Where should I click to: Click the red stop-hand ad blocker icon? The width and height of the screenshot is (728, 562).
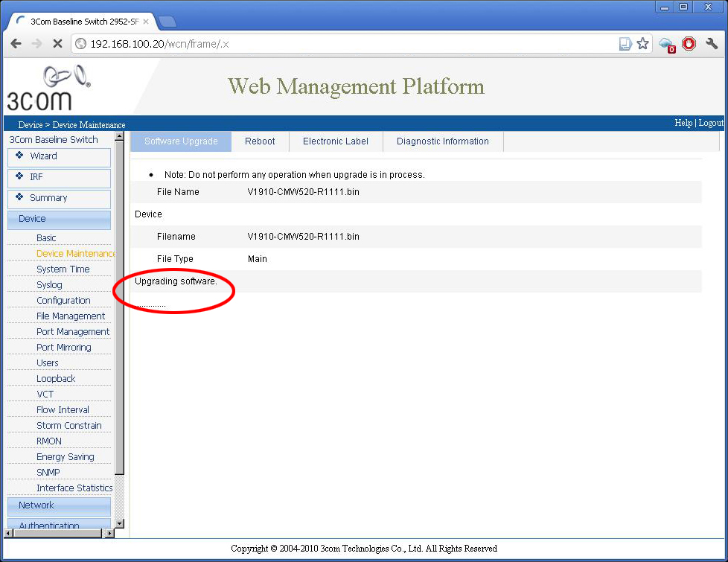point(689,44)
